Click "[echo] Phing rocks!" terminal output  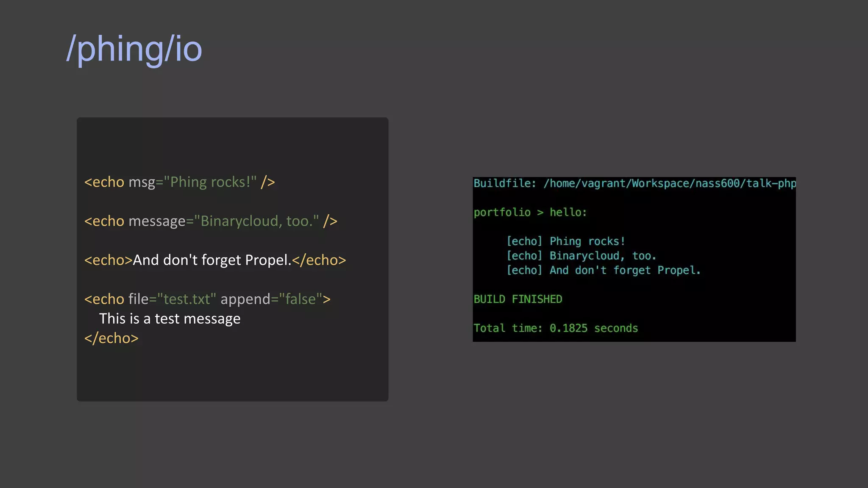[566, 241]
